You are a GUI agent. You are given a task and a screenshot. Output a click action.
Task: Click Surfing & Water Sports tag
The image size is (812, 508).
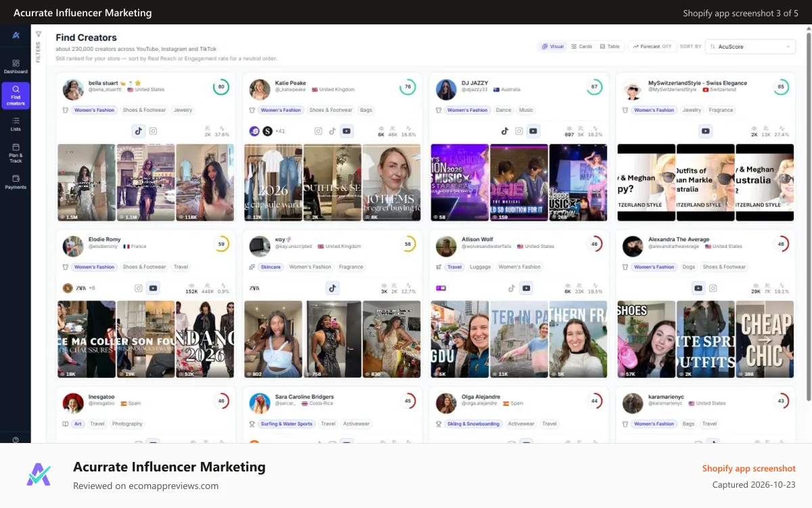point(287,424)
